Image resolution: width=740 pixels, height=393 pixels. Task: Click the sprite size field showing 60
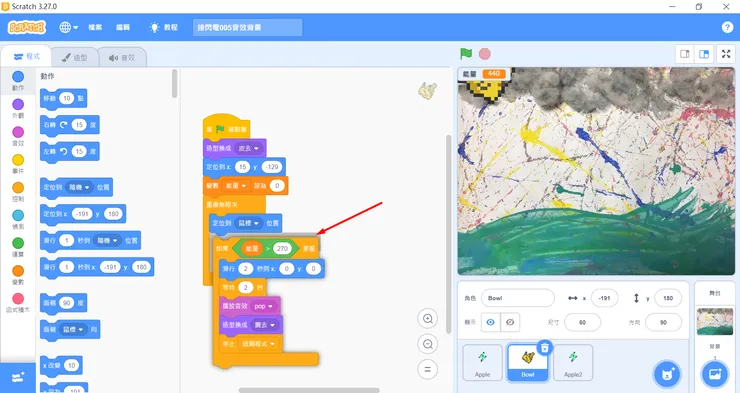582,322
